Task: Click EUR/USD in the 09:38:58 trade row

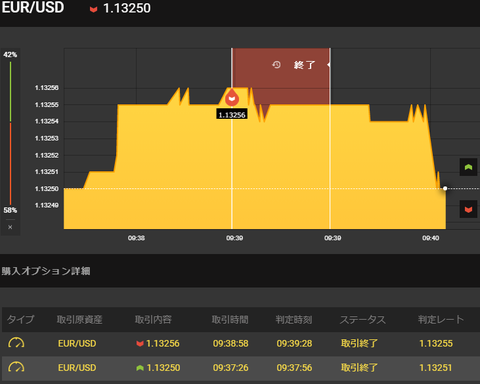Action: (x=77, y=343)
